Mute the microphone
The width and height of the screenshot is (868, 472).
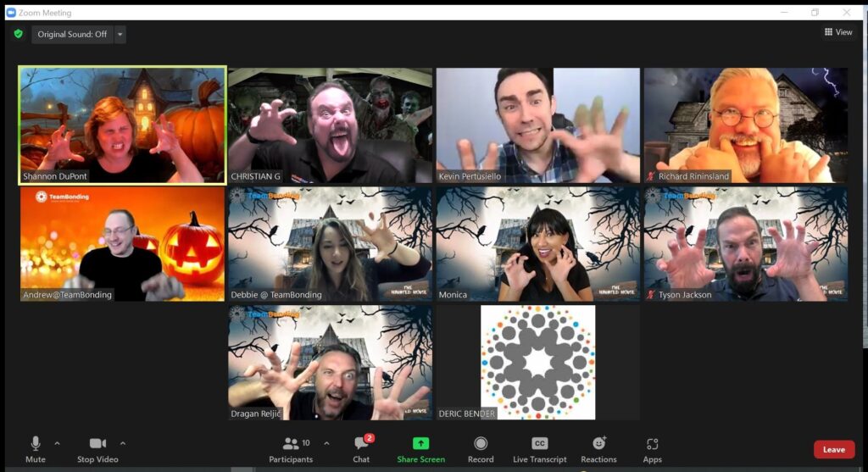36,448
